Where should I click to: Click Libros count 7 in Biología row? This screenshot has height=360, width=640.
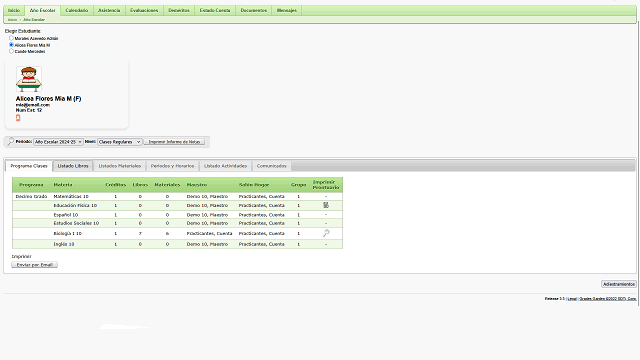tap(140, 233)
